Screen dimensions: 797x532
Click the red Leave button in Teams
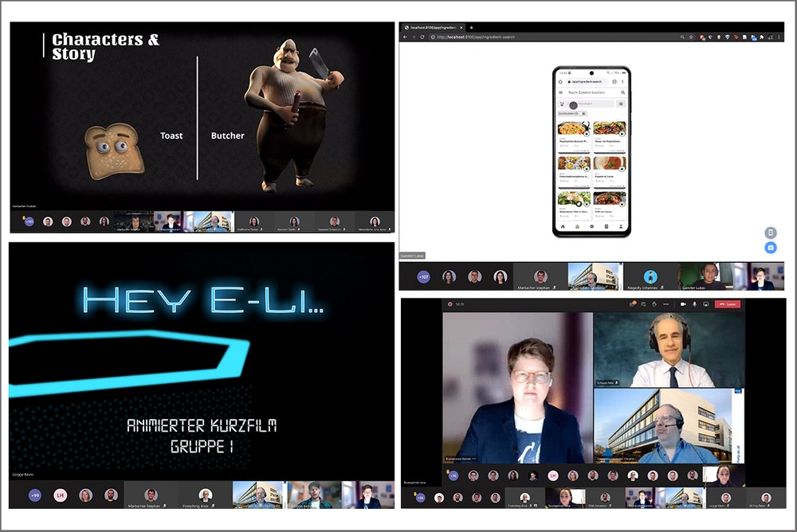pos(727,304)
